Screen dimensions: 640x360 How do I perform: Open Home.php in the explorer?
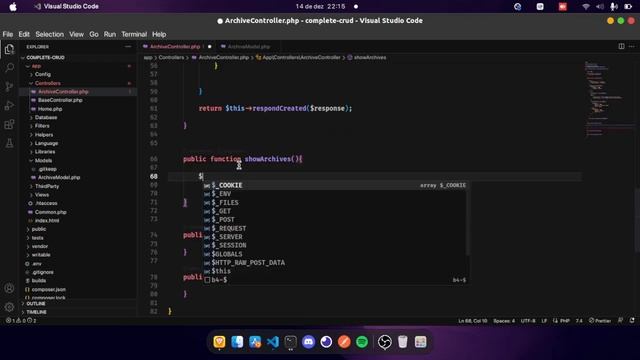(x=49, y=109)
